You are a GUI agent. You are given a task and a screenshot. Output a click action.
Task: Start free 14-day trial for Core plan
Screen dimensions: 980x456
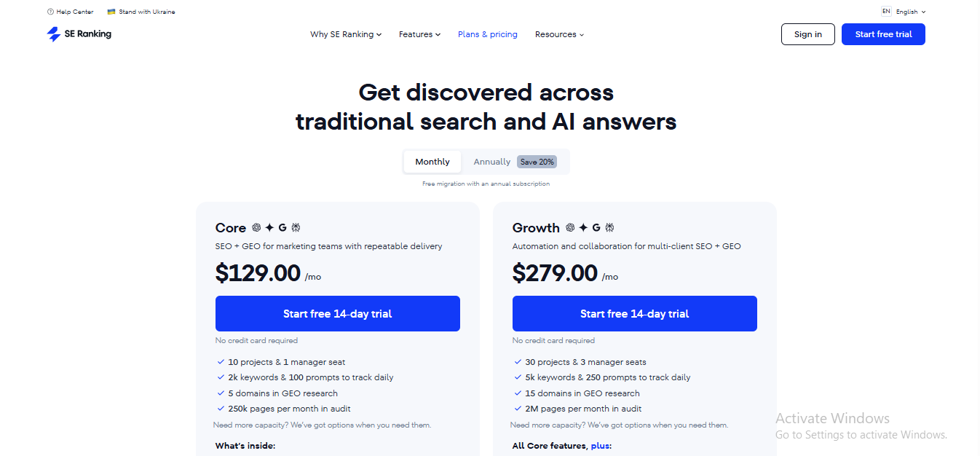click(x=337, y=313)
